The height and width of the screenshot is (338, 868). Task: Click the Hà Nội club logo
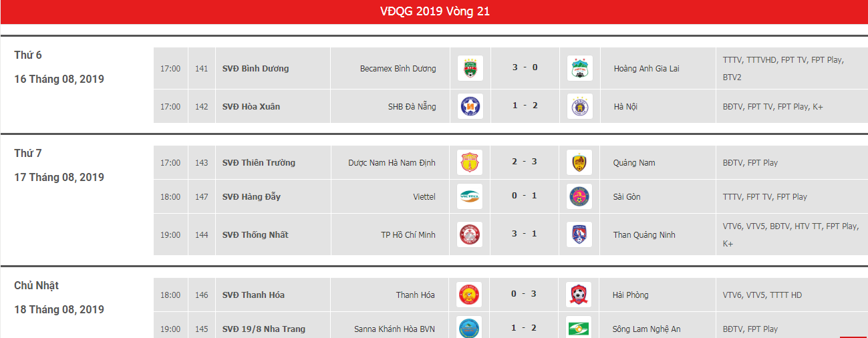click(x=579, y=106)
